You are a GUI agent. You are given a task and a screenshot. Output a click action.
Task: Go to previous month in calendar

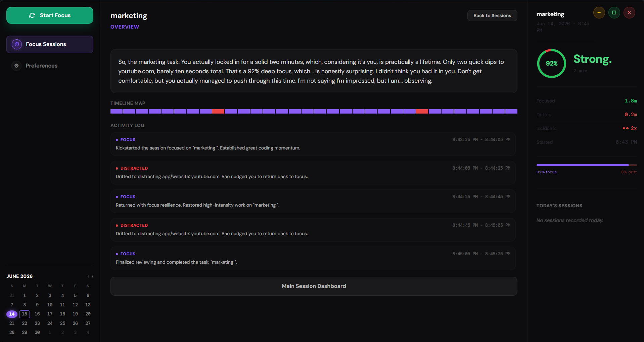pos(88,276)
